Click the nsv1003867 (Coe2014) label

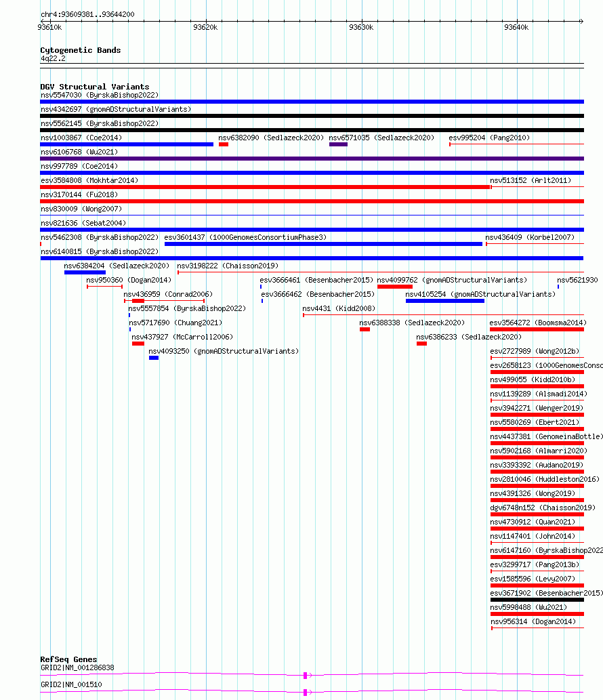[x=81, y=138]
